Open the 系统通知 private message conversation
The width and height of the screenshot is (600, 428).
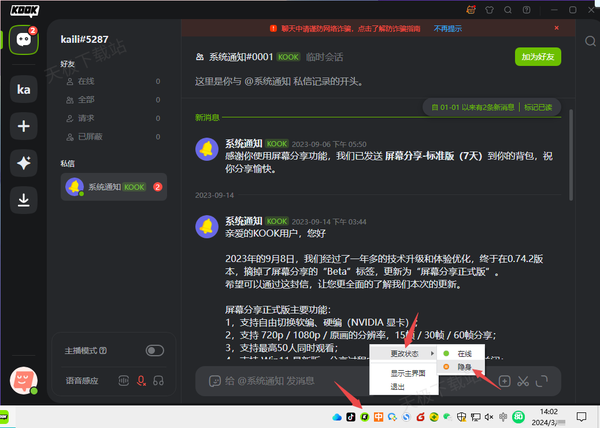(114, 187)
